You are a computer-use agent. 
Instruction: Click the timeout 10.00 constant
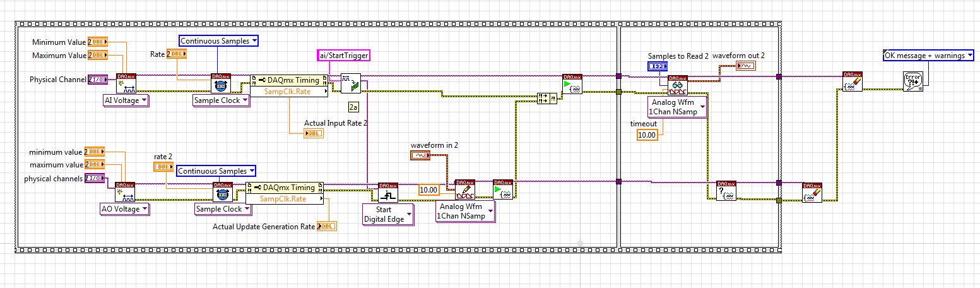[x=647, y=135]
